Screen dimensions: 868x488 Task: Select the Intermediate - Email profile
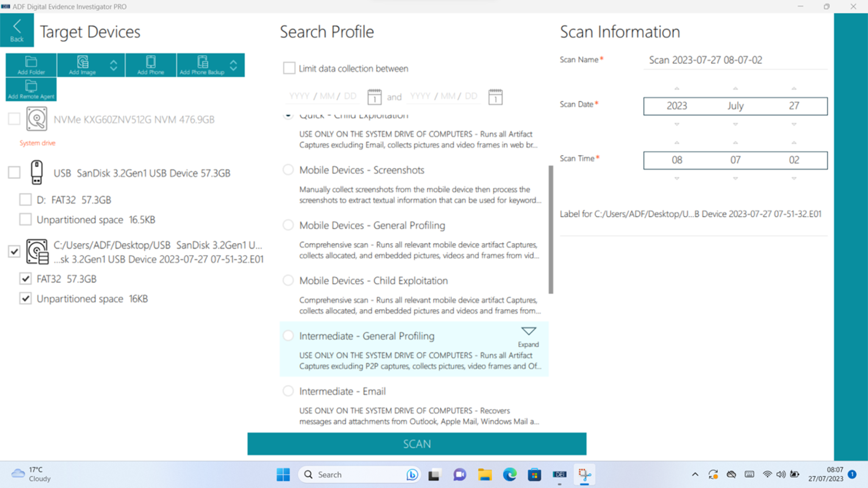click(288, 391)
